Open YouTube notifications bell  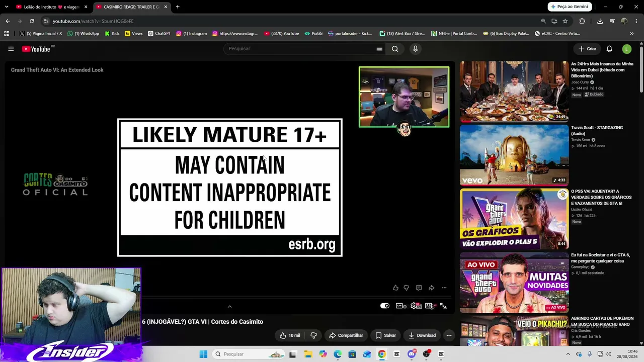pyautogui.click(x=609, y=49)
